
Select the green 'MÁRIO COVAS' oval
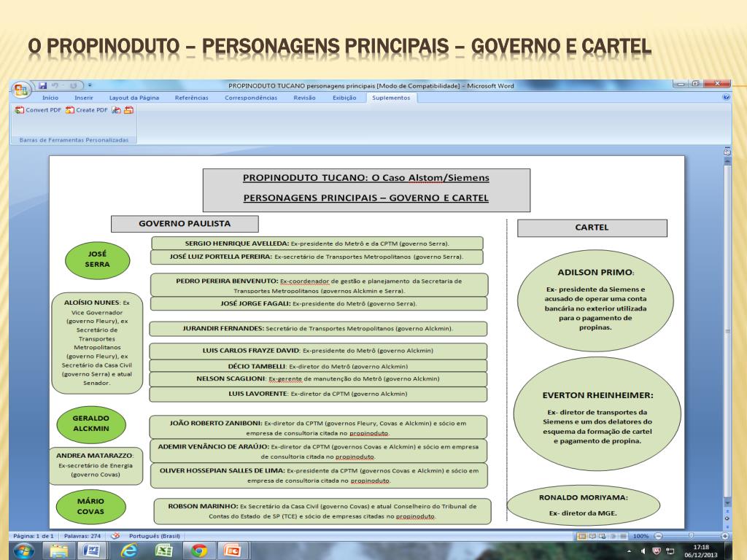(90, 507)
